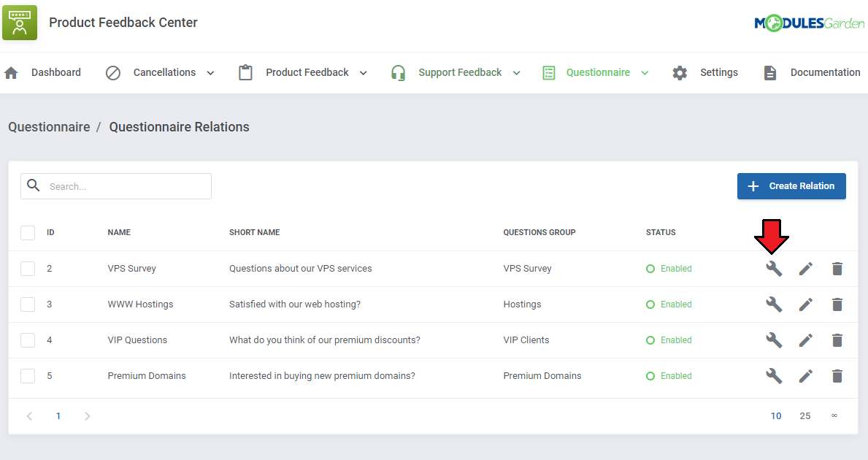868x460 pixels.
Task: Edit the WWW Hostings relation
Action: (806, 304)
